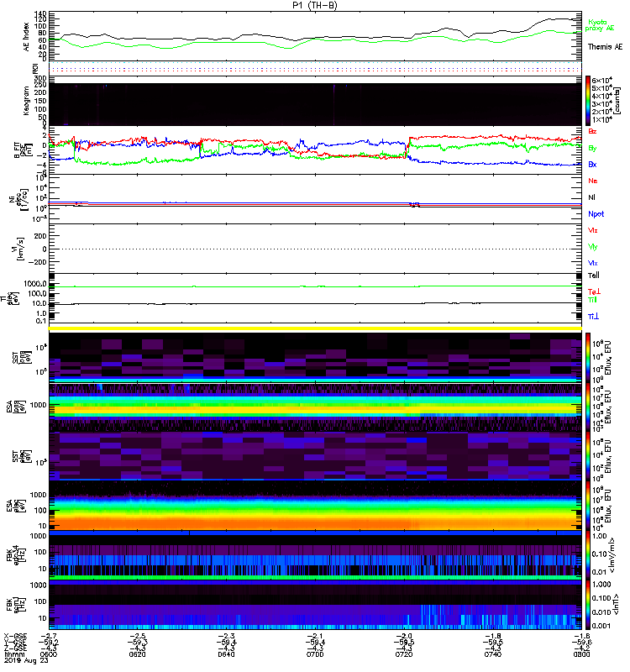This screenshot has height=672, width=630.
Task: Click the 0800 time axis label
Action: click(x=581, y=654)
